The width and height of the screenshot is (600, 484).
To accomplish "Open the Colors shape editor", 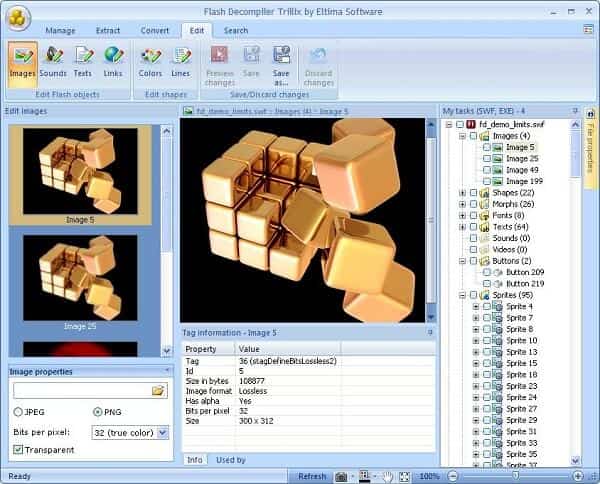I will 150,62.
